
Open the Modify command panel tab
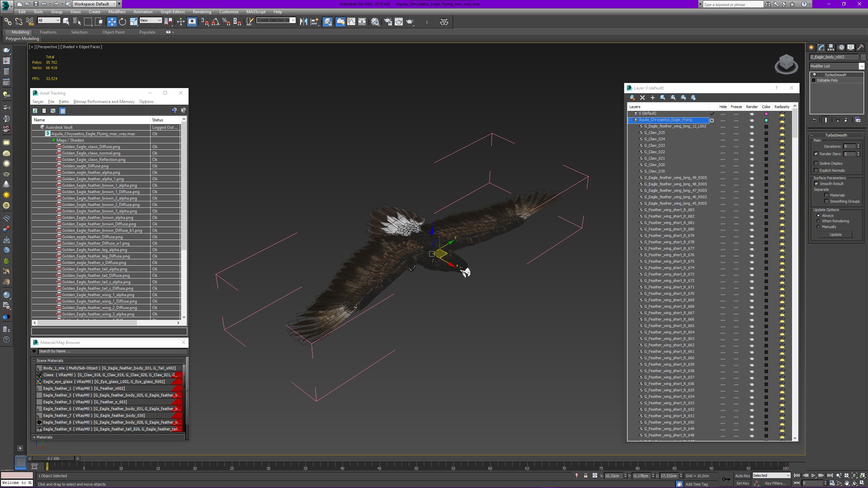pyautogui.click(x=821, y=47)
